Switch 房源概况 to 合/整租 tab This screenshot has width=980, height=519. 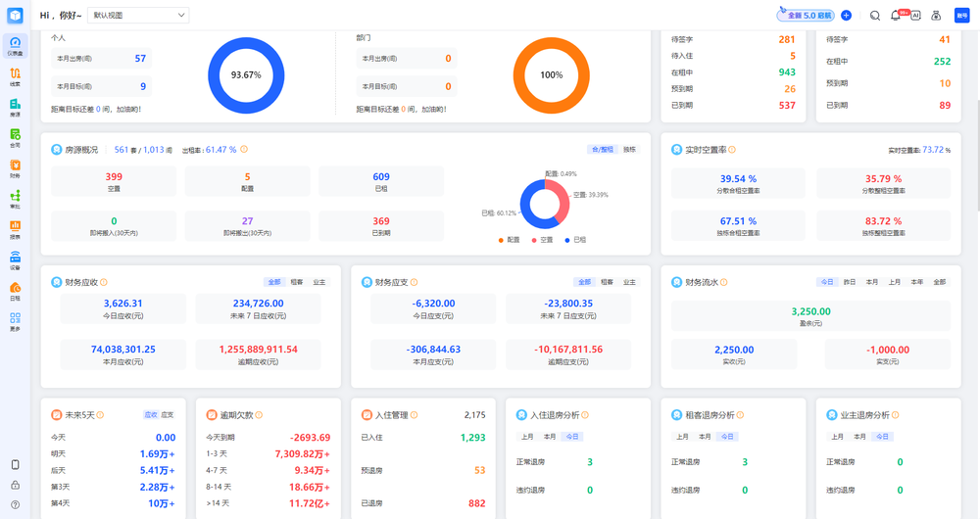click(x=603, y=149)
